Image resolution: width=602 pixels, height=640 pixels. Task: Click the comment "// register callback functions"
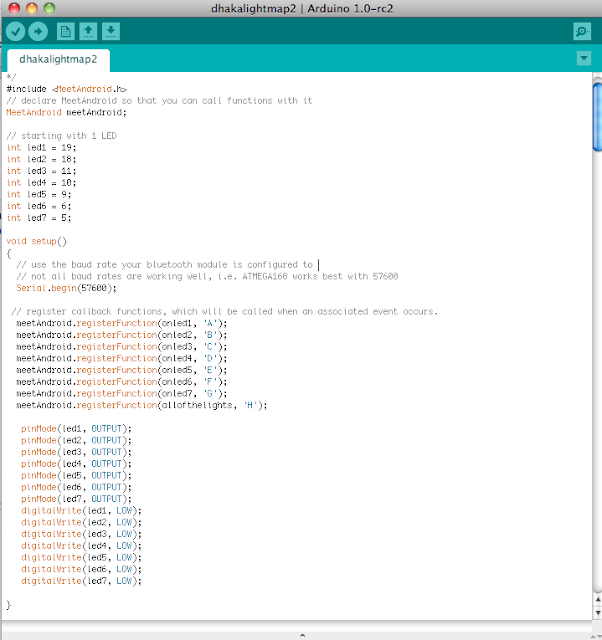[x=224, y=311]
